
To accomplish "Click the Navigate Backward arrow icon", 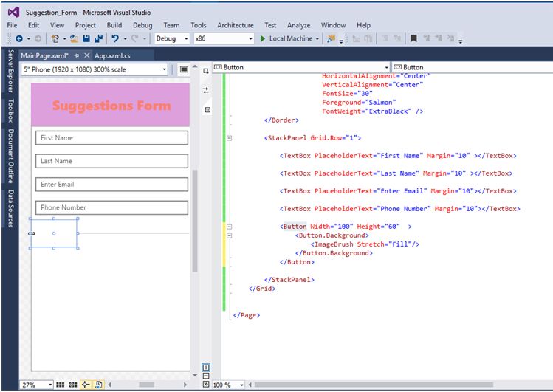I will point(19,38).
